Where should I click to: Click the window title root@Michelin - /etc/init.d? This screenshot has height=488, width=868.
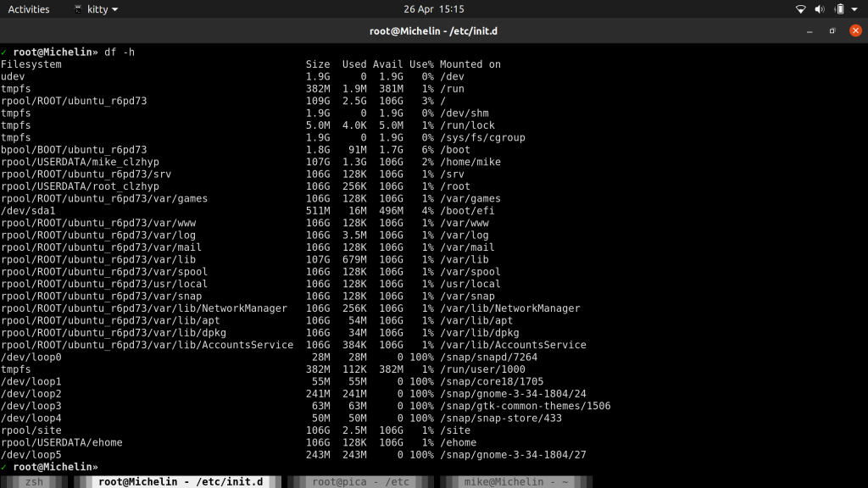click(x=433, y=31)
